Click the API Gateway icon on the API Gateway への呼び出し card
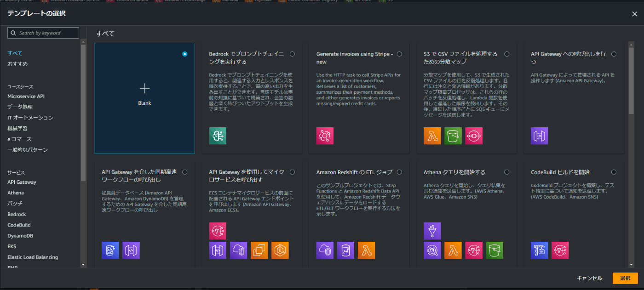 pyautogui.click(x=540, y=136)
